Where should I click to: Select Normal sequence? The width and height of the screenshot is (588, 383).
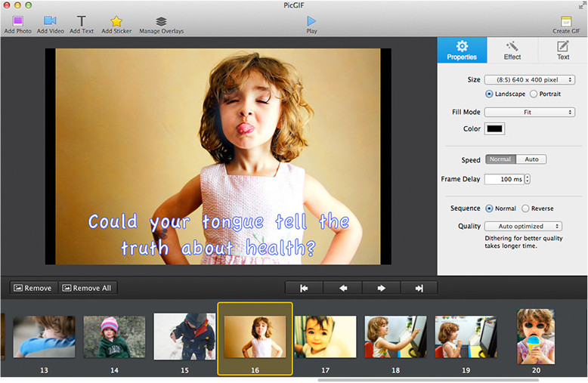pyautogui.click(x=489, y=208)
